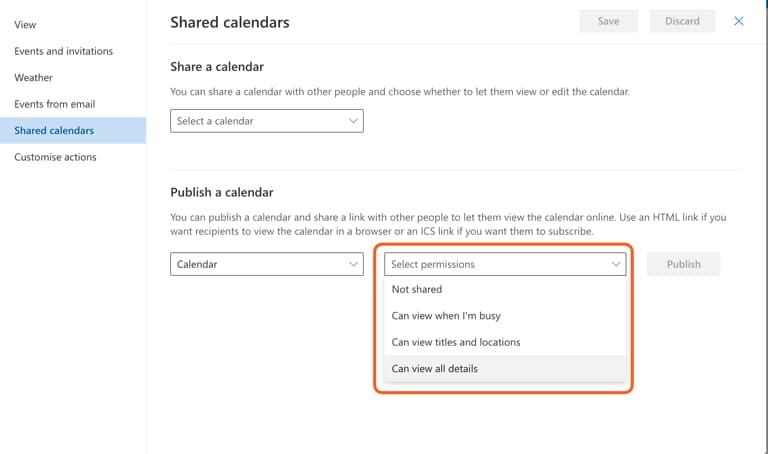This screenshot has height=454, width=768.
Task: Click the chevron of the Calendar combo box
Action: pos(353,264)
